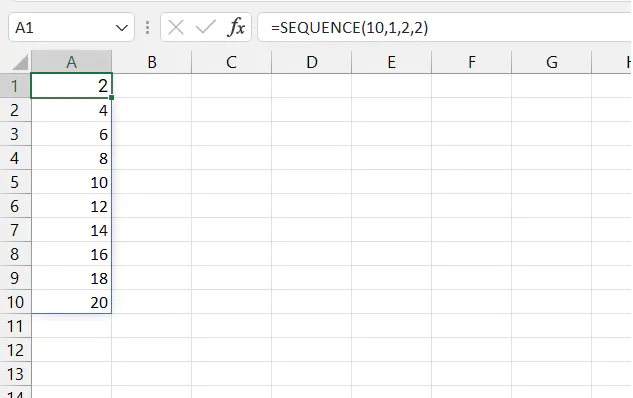The height and width of the screenshot is (398, 633).
Task: Click cell A6 containing 12
Action: click(71, 206)
